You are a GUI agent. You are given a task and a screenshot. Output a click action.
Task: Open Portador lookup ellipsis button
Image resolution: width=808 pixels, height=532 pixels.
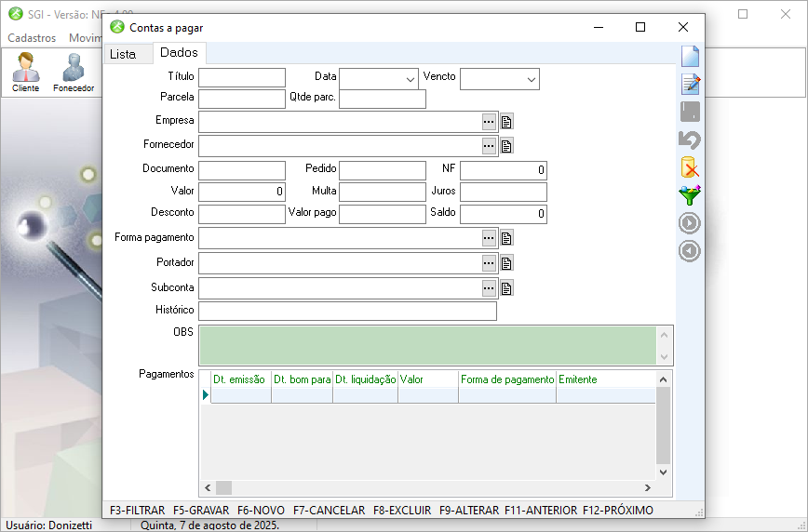[x=489, y=263]
